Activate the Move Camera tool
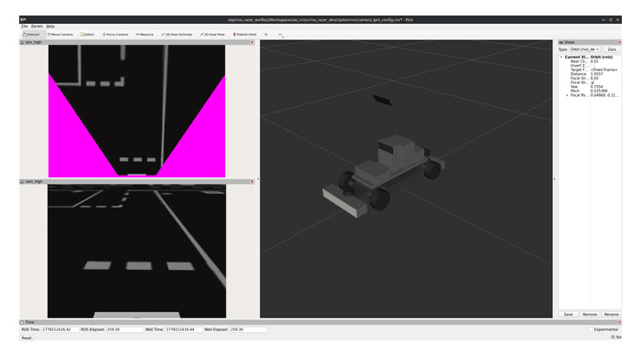641x364 pixels. (60, 35)
